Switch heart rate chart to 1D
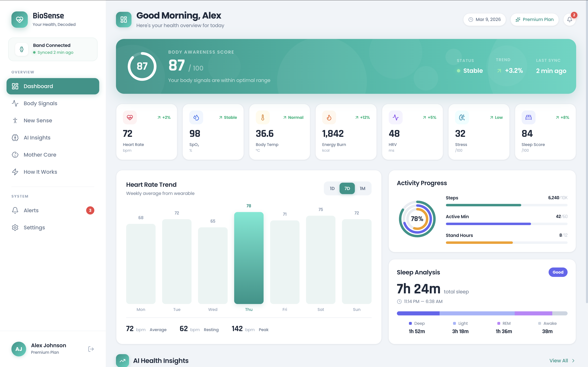 (x=332, y=188)
